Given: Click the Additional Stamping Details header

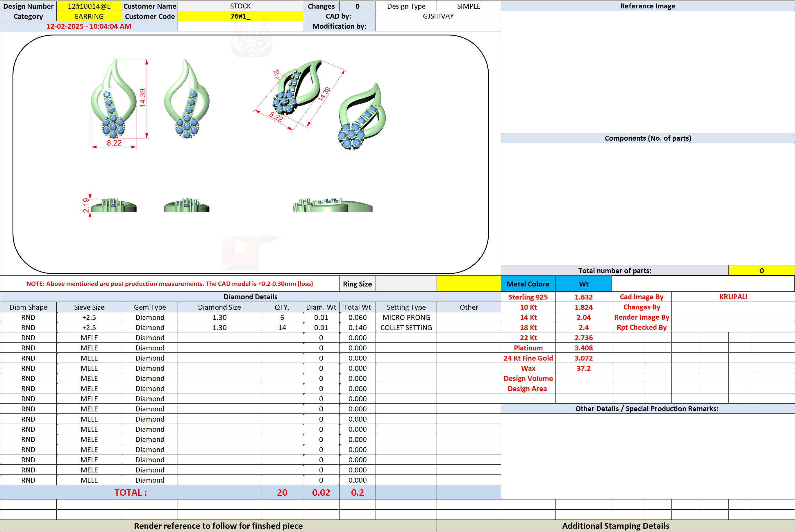Looking at the screenshot, I should point(615,526).
